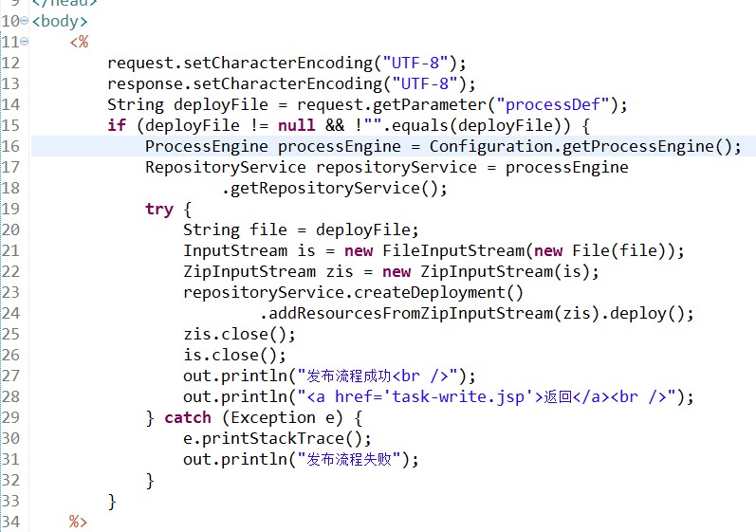Click the ZipInputStream type on line 22
Screen dimensions: 756x532
(x=249, y=272)
